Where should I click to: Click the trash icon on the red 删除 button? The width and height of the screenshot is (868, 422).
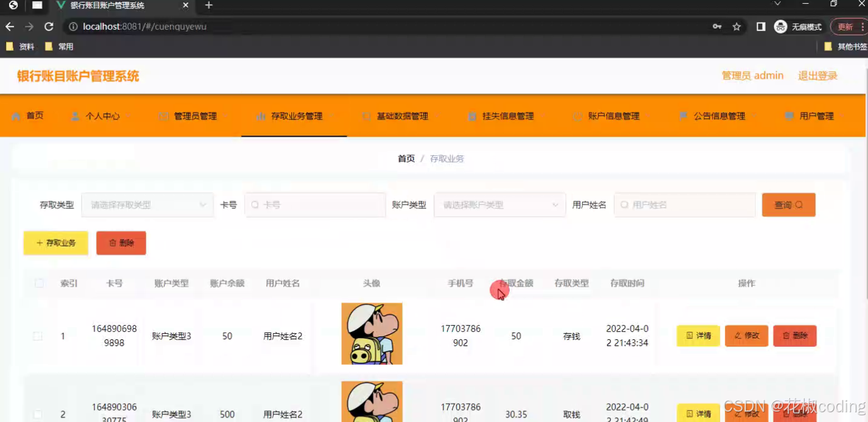pos(113,242)
